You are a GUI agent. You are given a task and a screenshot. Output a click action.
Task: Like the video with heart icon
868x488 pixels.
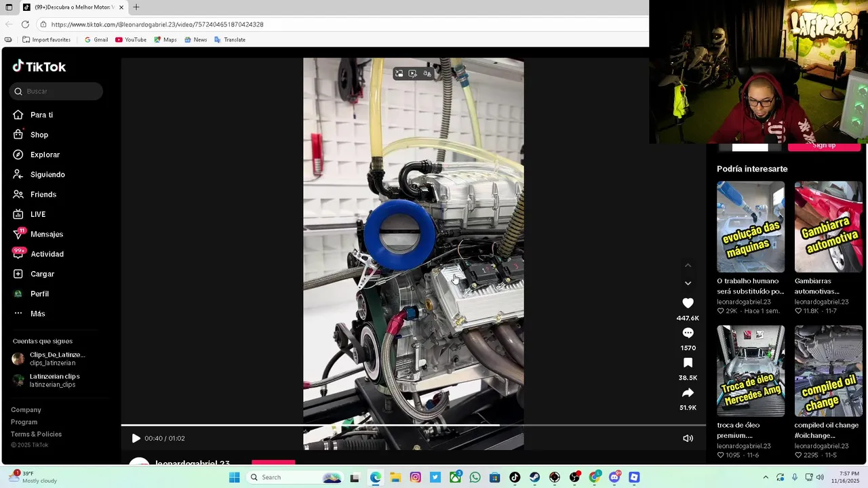pos(688,303)
